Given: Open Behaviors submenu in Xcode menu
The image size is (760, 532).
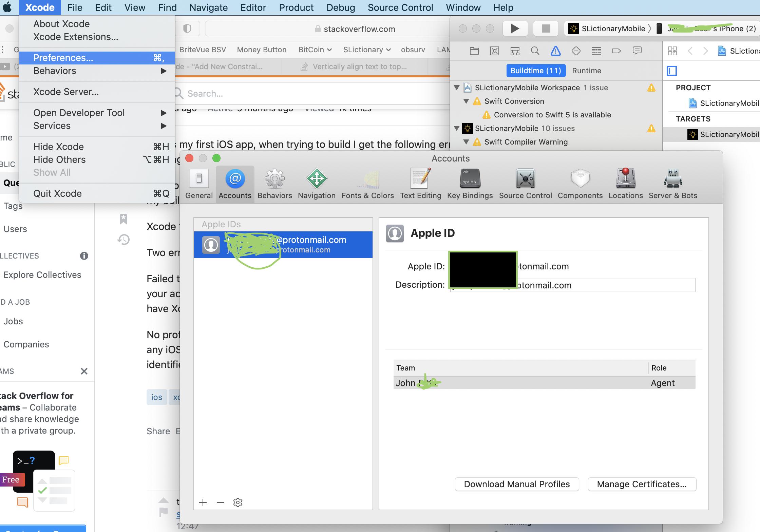Looking at the screenshot, I should coord(97,71).
